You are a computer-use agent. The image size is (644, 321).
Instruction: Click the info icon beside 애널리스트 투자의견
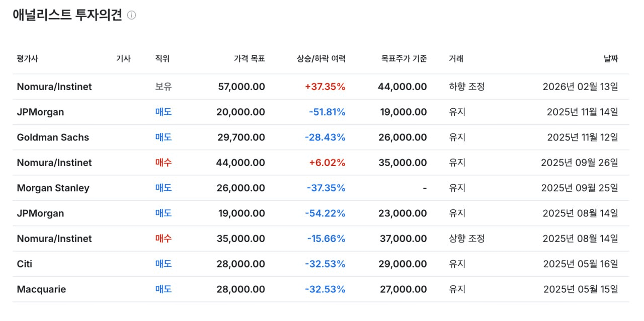[131, 15]
